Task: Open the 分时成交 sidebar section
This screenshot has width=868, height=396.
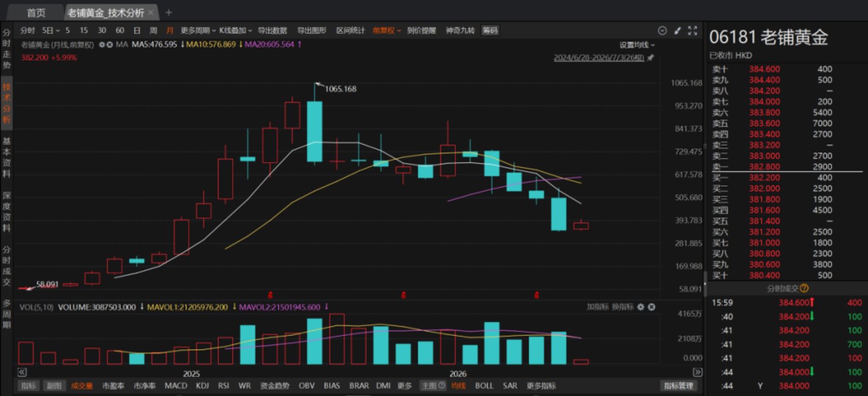Action: 6,266
